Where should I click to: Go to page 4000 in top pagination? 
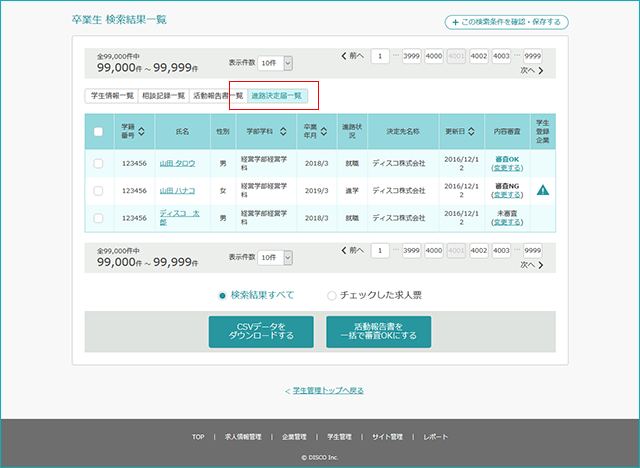(434, 56)
